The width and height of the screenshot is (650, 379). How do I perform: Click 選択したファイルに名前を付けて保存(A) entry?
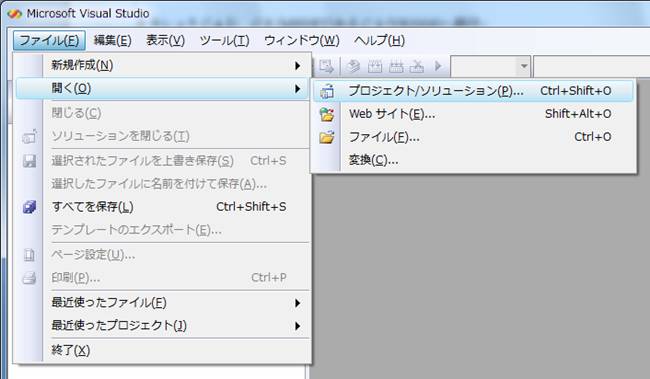pyautogui.click(x=162, y=183)
